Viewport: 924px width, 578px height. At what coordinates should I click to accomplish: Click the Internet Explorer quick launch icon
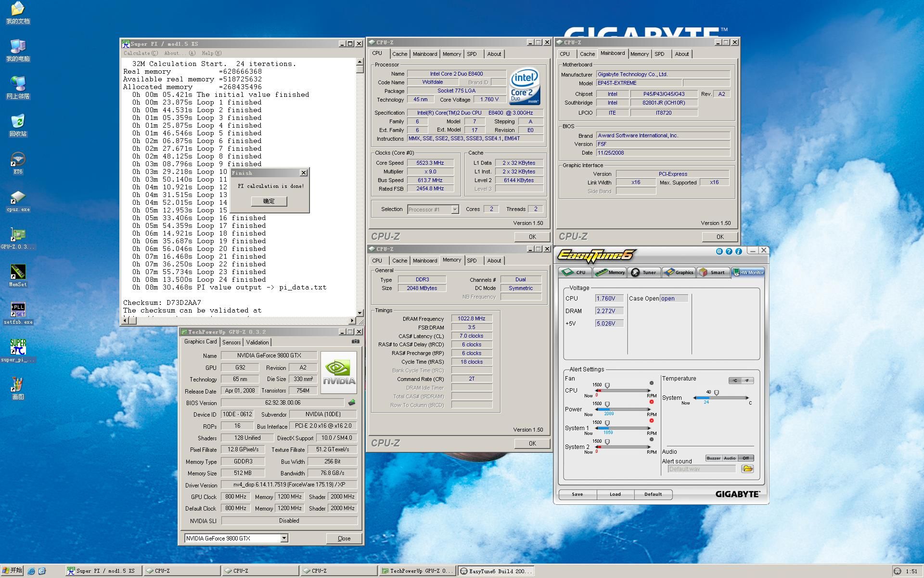[x=31, y=571]
